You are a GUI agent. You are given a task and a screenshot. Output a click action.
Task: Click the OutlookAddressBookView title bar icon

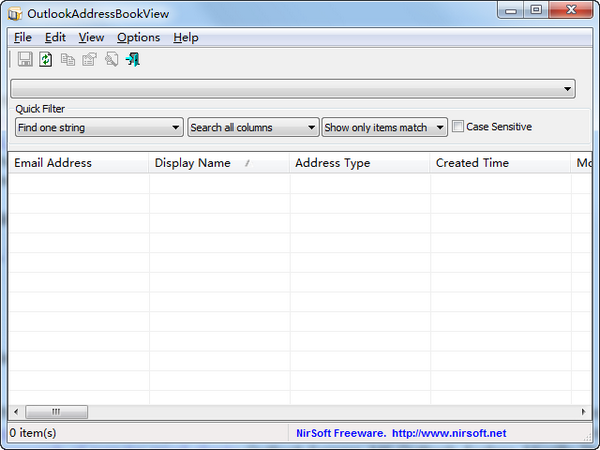coord(15,12)
